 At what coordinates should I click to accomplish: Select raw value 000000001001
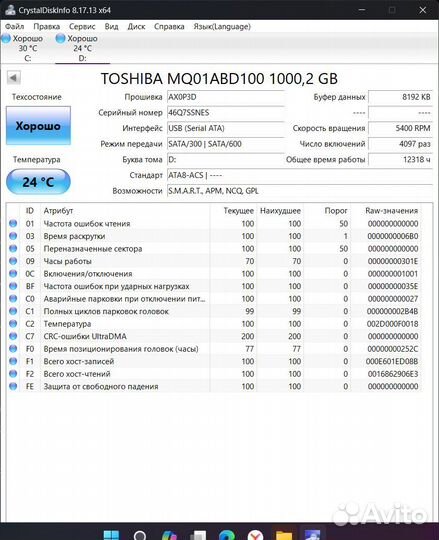pyautogui.click(x=393, y=274)
